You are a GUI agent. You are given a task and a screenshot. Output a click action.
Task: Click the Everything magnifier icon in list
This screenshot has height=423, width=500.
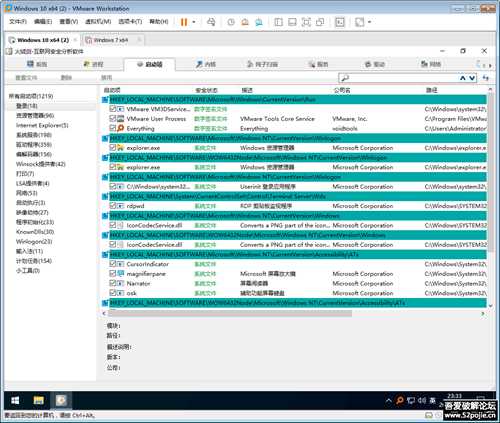121,128
